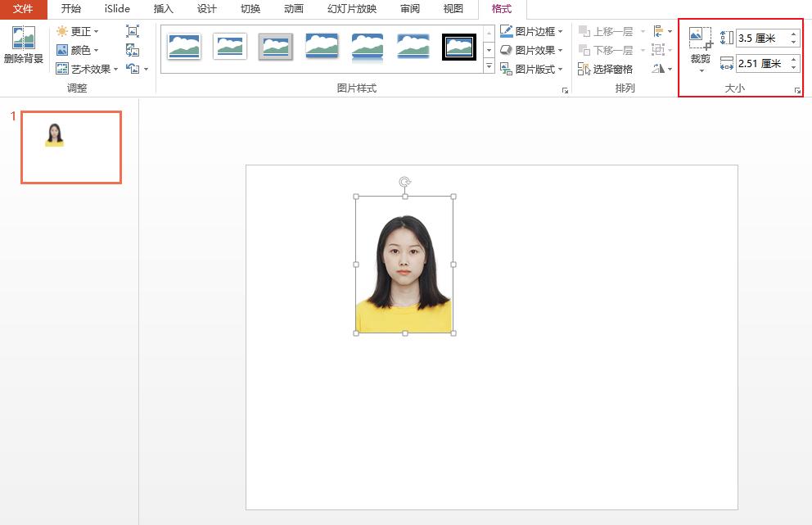Click the 更改图片 (Change Picture) icon
Screen dimensions: 812x525
[131, 50]
